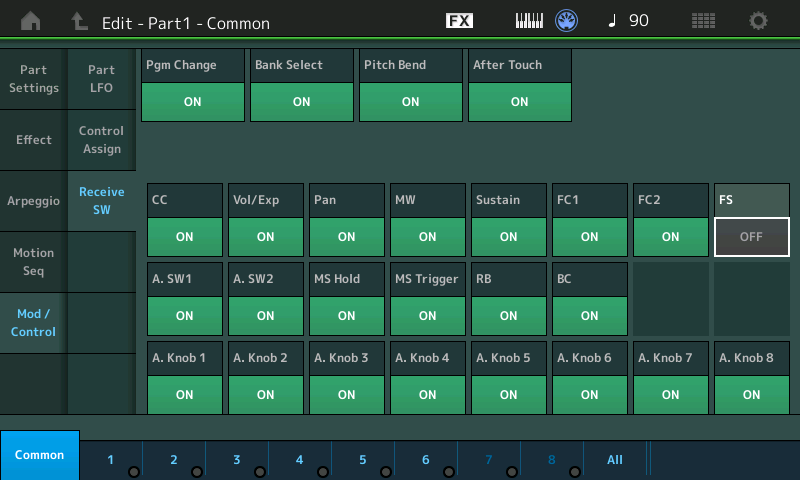800x480 pixels.
Task: Open the grid live set icon
Action: pyautogui.click(x=703, y=21)
